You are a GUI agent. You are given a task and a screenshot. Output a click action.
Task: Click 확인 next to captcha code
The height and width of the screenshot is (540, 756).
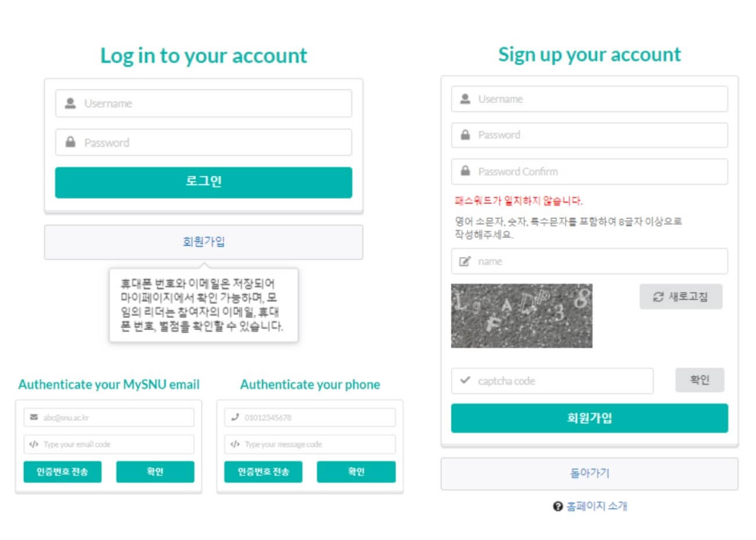tap(699, 380)
